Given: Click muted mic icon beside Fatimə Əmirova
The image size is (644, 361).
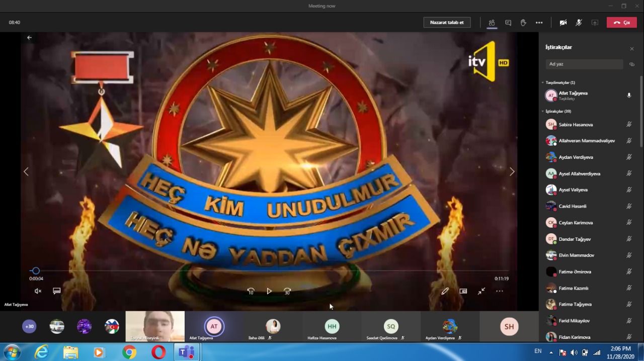Looking at the screenshot, I should (x=629, y=272).
